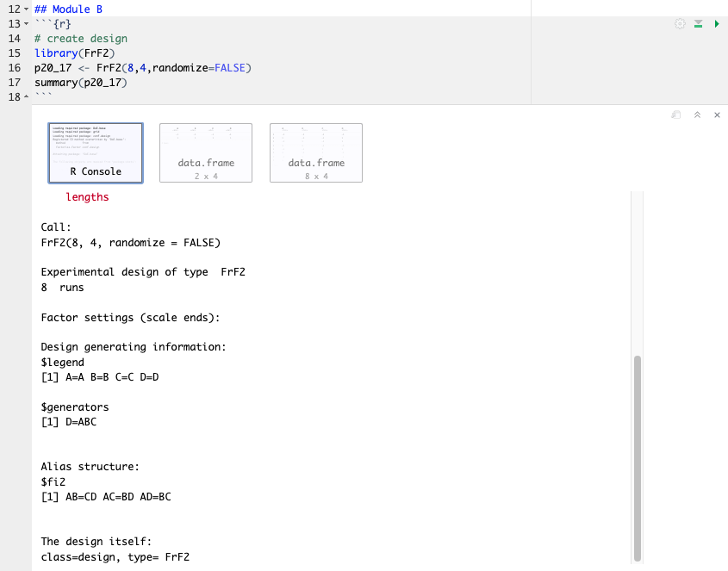Open the 8 x 4 data.frame output

point(316,152)
